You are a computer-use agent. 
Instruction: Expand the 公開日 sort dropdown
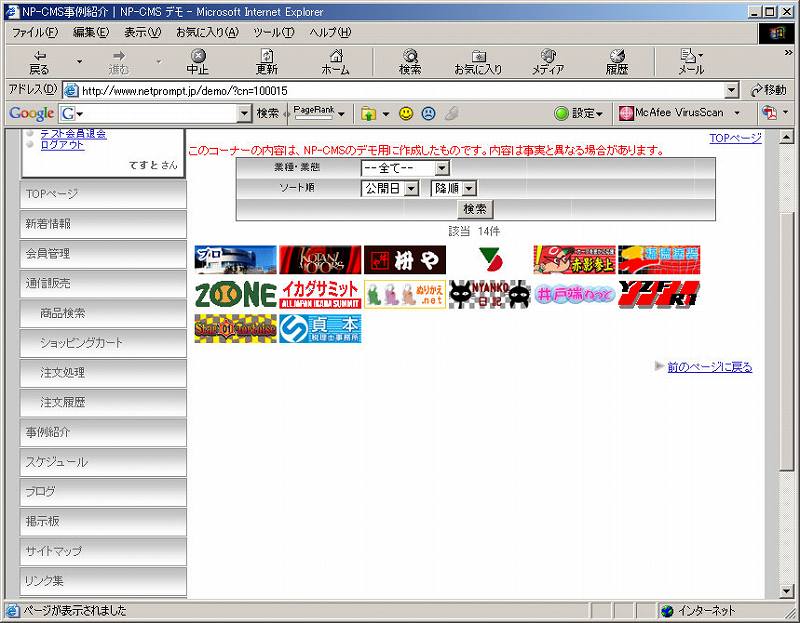pos(411,189)
